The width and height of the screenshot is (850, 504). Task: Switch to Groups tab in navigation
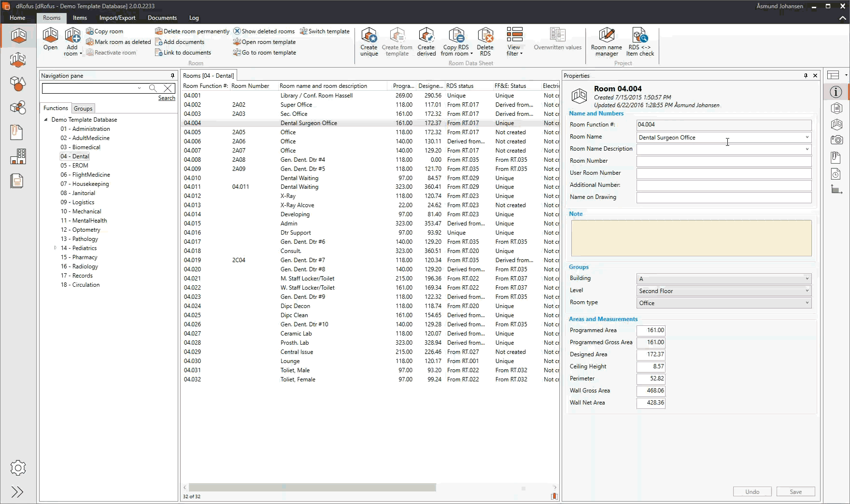click(83, 109)
